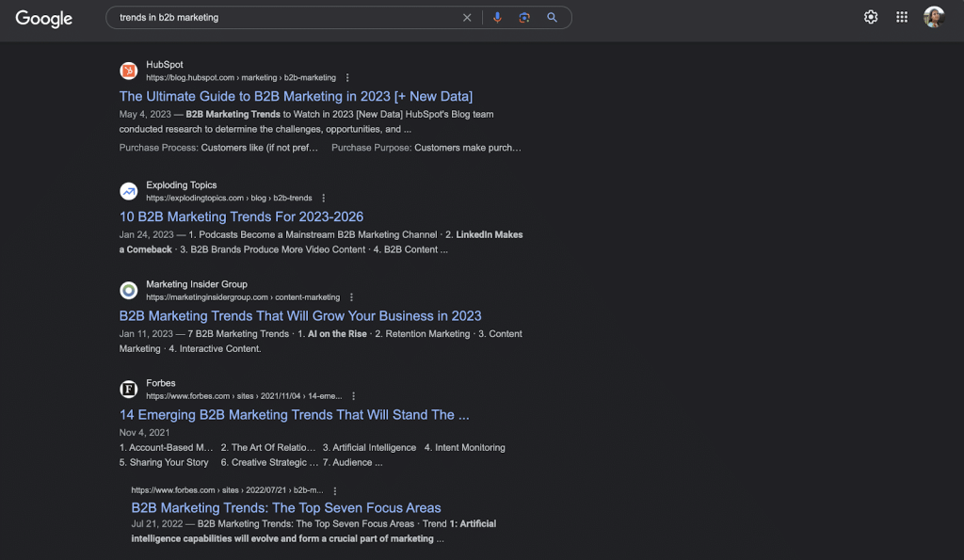The image size is (964, 560).
Task: Open the Google apps grid icon
Action: coord(902,17)
